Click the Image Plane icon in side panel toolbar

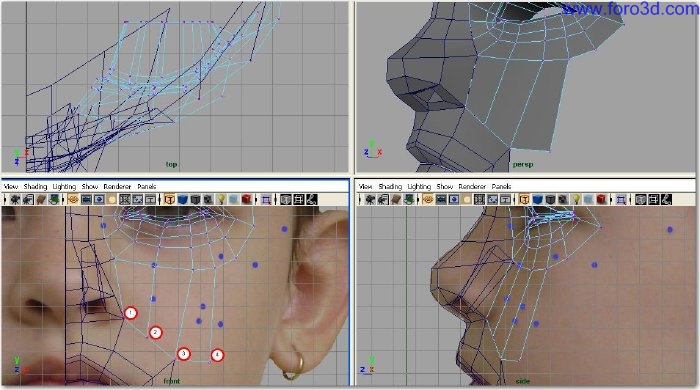click(408, 199)
